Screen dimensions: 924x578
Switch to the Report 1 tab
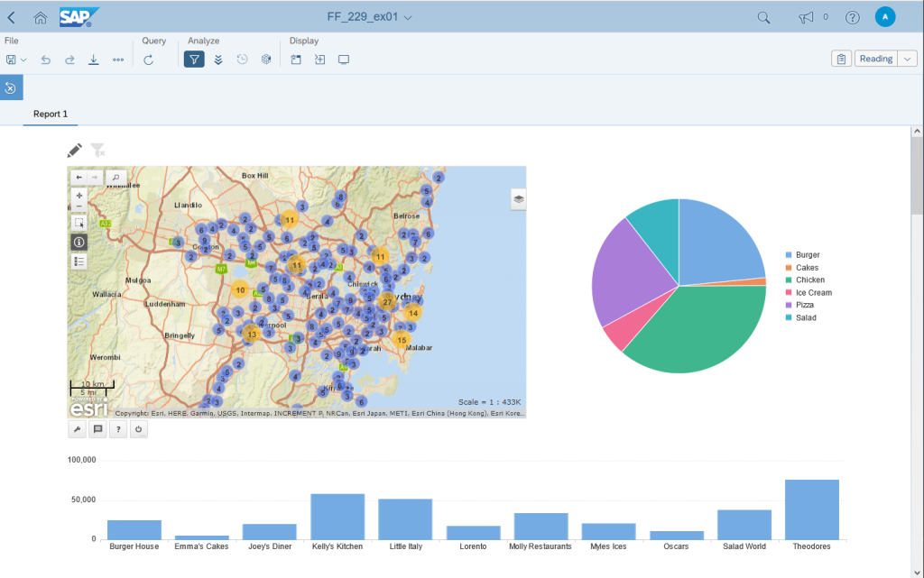[x=50, y=114]
